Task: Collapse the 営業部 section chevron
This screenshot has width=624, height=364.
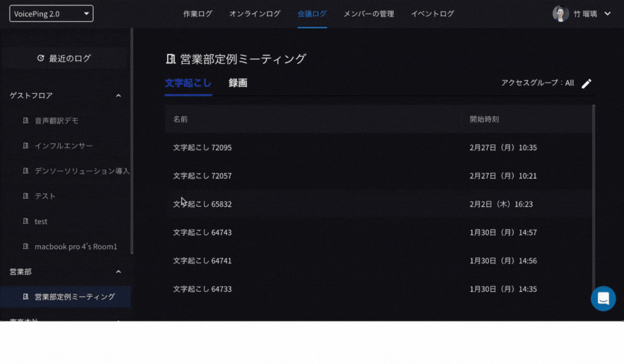Action: [118, 272]
